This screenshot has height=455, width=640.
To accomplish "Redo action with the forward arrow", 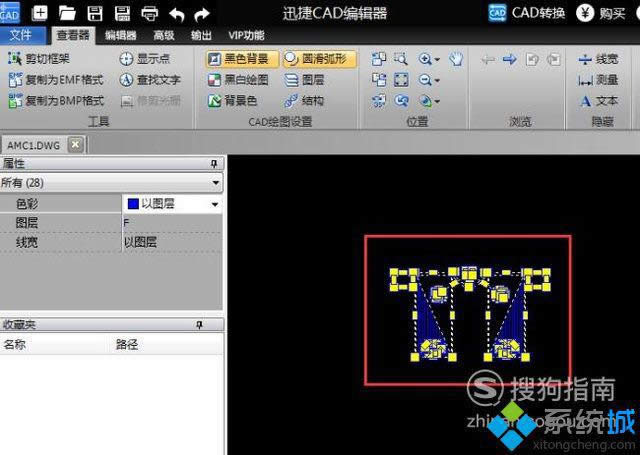I will [202, 14].
